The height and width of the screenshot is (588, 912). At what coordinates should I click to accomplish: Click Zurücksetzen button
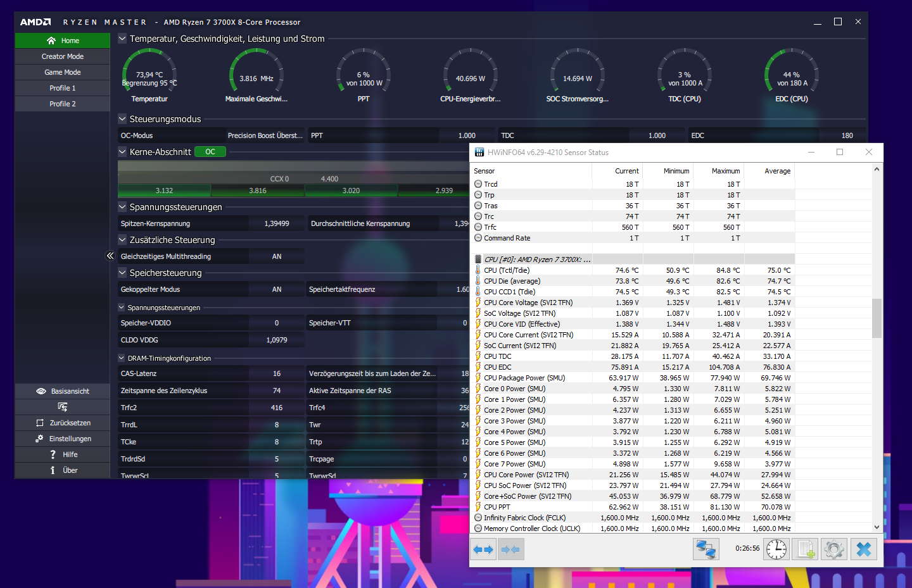(x=63, y=423)
